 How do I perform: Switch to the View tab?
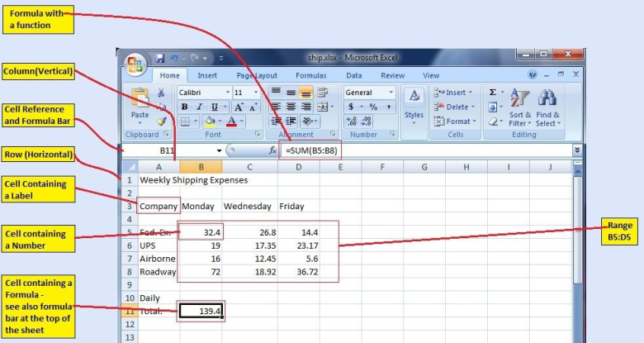431,76
